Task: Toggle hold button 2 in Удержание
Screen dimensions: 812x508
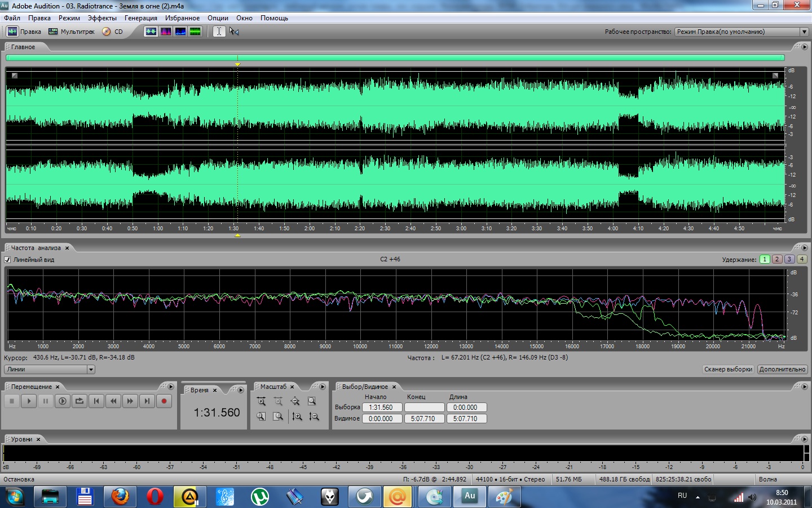Action: 777,259
